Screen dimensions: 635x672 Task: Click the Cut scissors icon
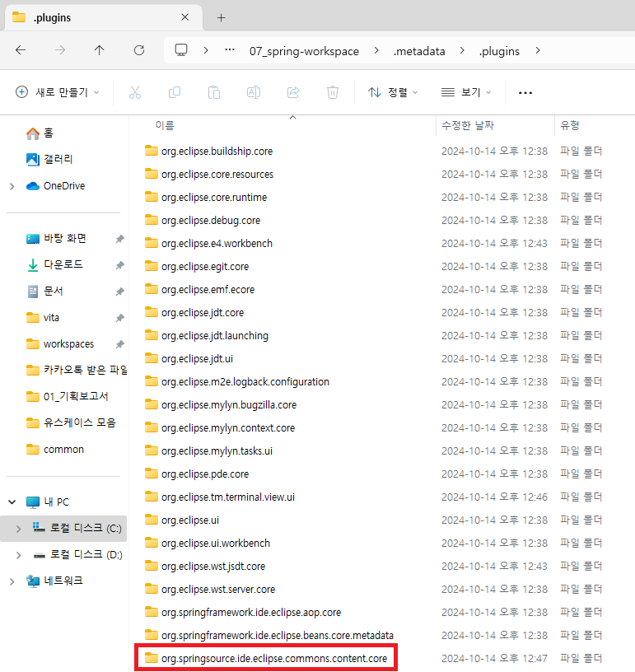point(135,92)
